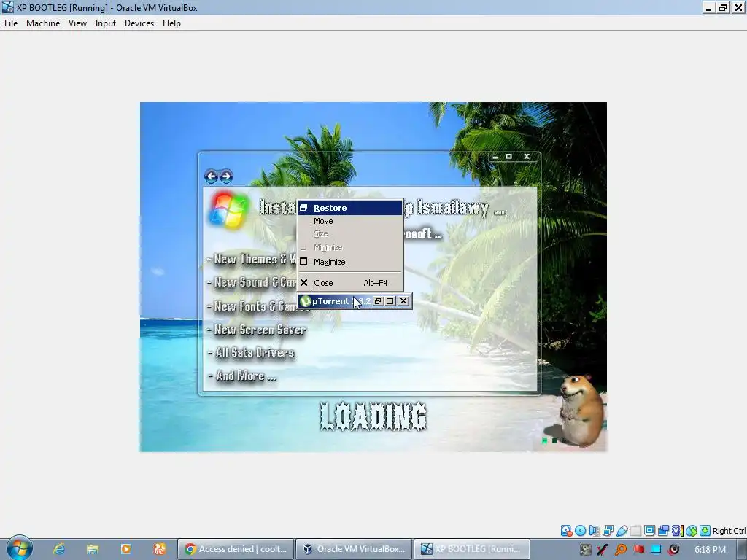Click the hard disk activity status icon
This screenshot has height=560, width=747.
coord(566,531)
